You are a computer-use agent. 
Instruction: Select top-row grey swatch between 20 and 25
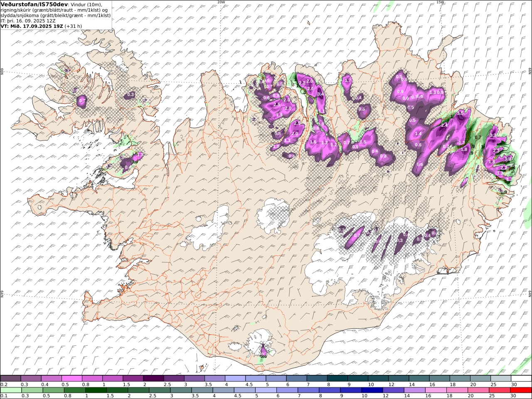click(480, 379)
